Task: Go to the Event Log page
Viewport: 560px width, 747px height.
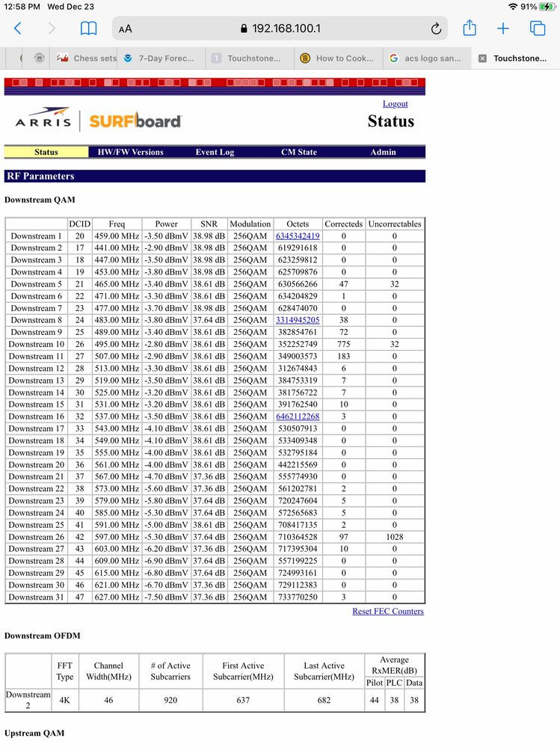Action: (x=215, y=152)
